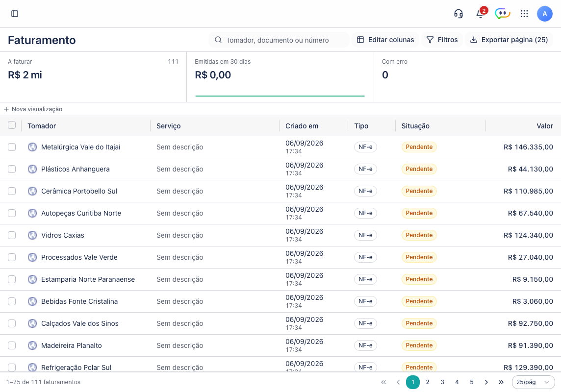Go to page 5

pyautogui.click(x=472, y=382)
